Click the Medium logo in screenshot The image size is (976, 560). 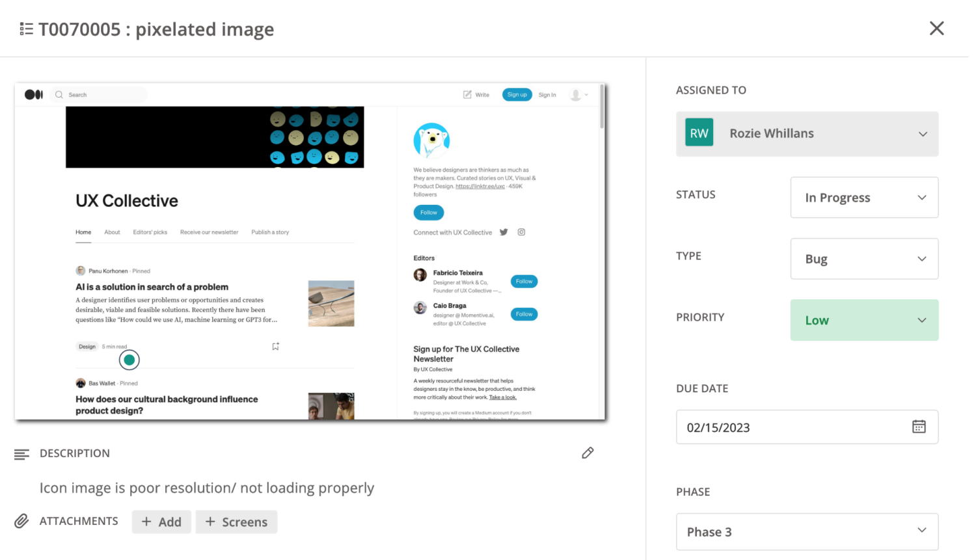point(34,95)
